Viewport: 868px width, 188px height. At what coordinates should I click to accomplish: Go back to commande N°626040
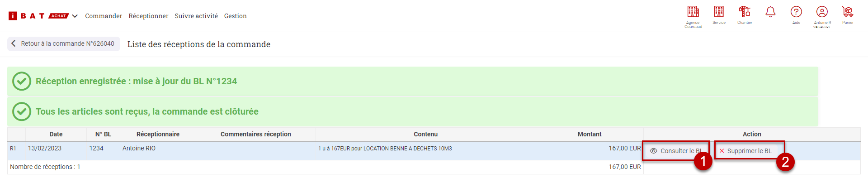tap(64, 44)
